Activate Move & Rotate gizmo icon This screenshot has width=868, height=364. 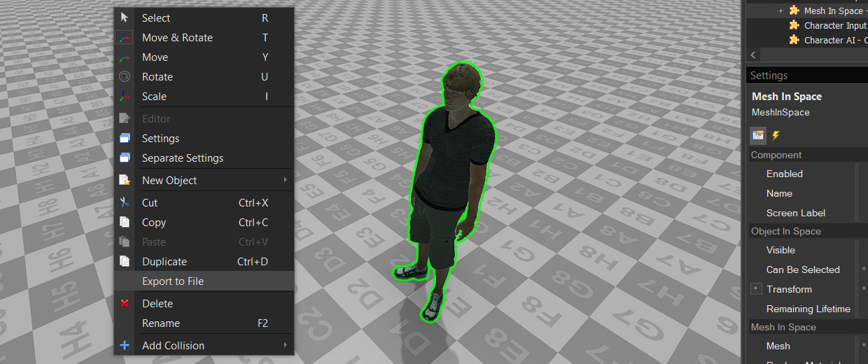125,37
